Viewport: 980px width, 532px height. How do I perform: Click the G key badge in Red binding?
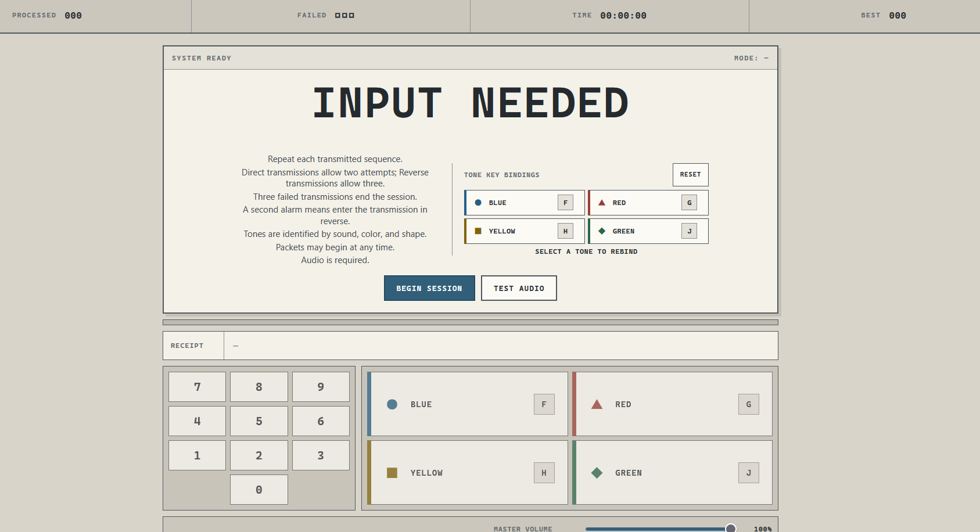pyautogui.click(x=689, y=203)
